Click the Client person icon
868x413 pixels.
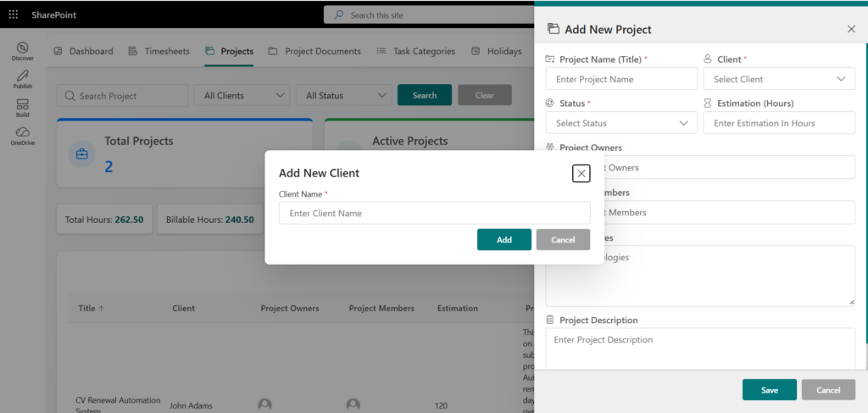(708, 59)
